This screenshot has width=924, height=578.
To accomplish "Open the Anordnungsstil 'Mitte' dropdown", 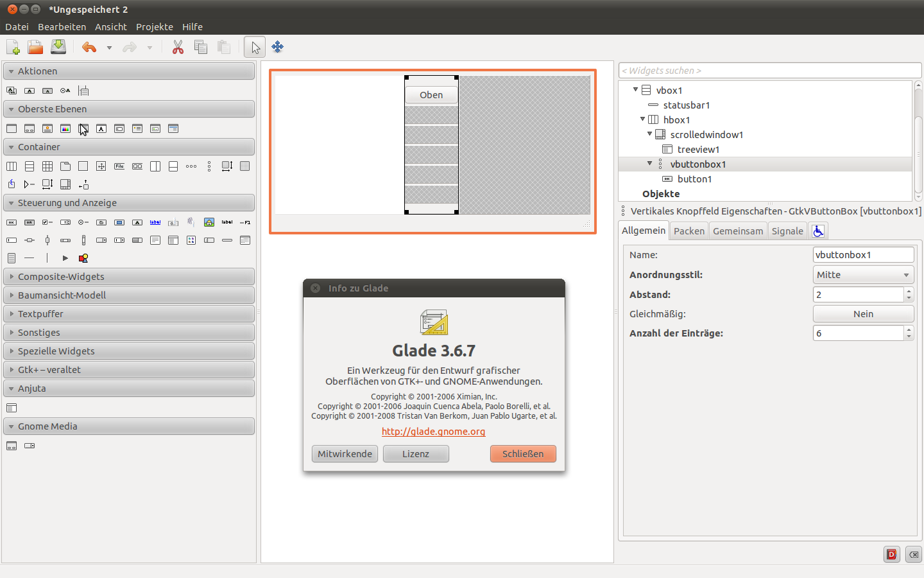I will click(x=863, y=275).
